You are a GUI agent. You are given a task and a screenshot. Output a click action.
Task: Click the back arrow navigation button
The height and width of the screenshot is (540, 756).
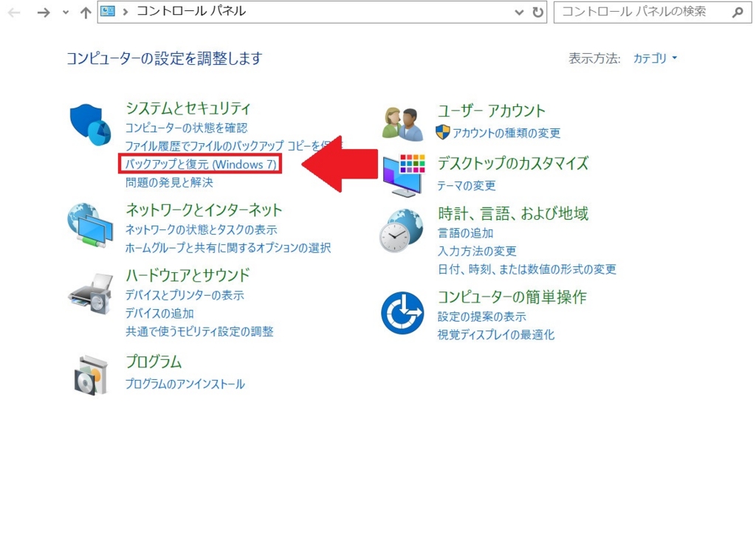[x=15, y=13]
